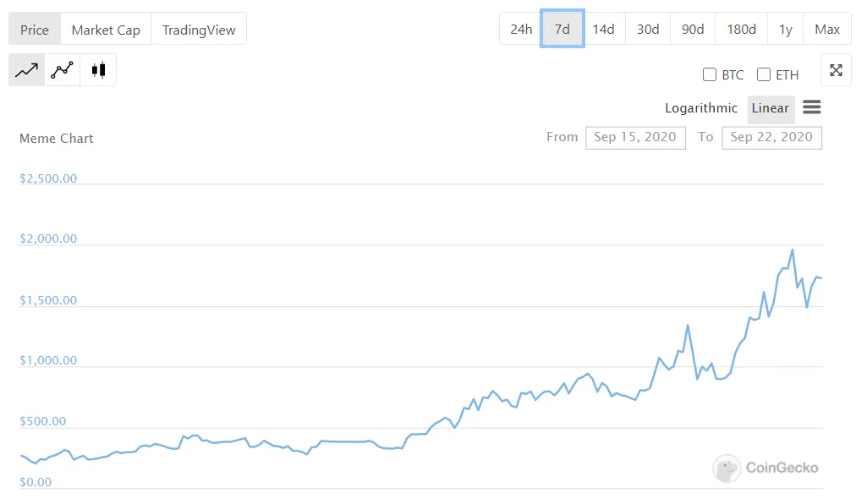Open the TradingView tab
The height and width of the screenshot is (504, 856).
pyautogui.click(x=199, y=30)
